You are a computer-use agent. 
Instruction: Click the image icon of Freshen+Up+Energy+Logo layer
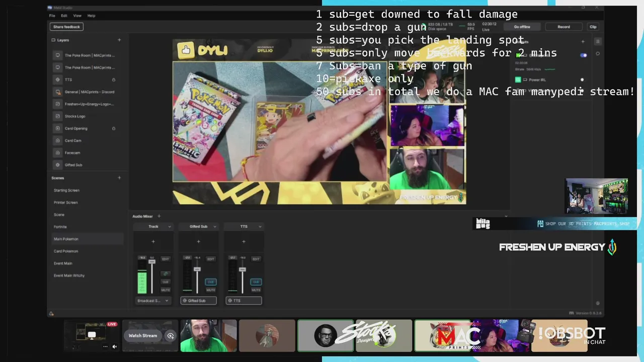pyautogui.click(x=57, y=104)
